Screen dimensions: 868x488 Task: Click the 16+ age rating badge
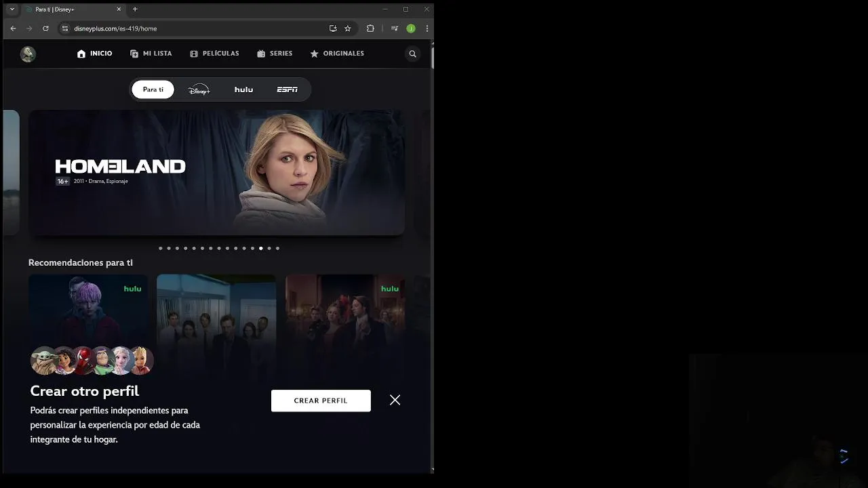point(62,182)
